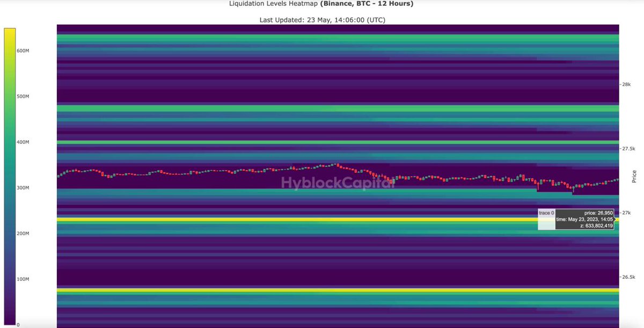Click the 100M colorbar tick label
This screenshot has height=328, width=644.
point(23,279)
